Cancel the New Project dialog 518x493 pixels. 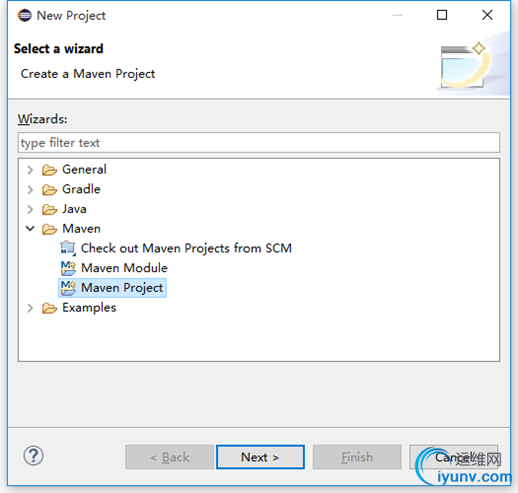point(454,457)
